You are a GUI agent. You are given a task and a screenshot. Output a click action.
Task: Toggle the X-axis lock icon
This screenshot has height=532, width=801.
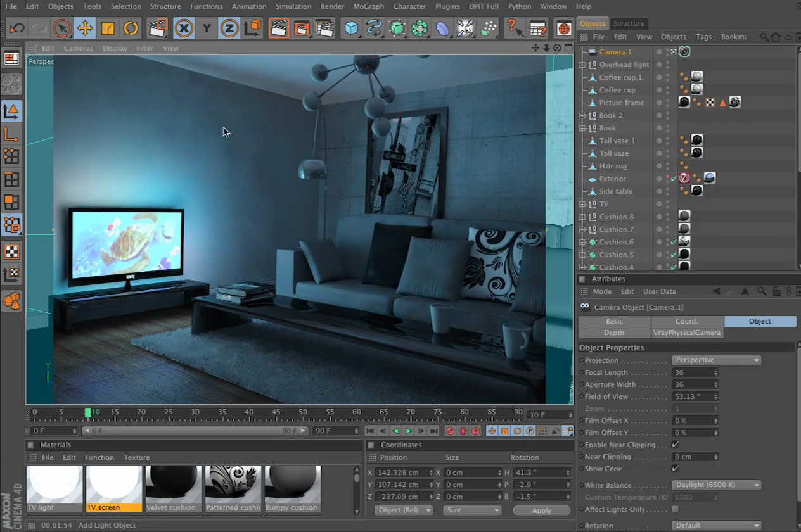tap(184, 28)
